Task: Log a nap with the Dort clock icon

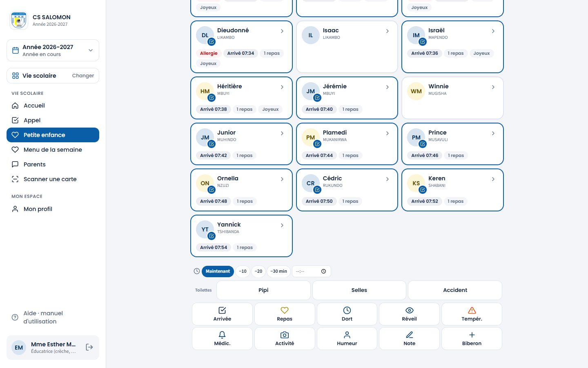Action: click(x=347, y=314)
